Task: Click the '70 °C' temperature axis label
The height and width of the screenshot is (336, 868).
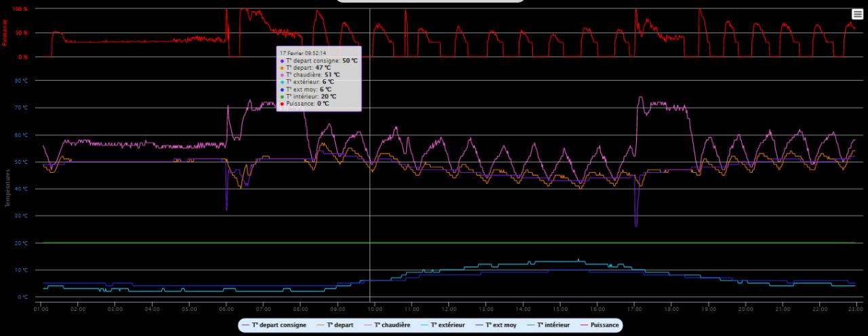Action: 22,108
